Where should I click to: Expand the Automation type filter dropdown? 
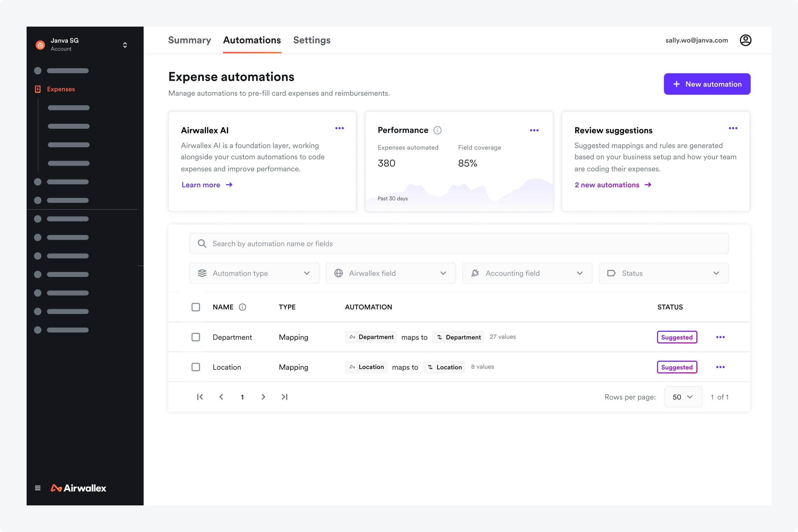tap(254, 273)
